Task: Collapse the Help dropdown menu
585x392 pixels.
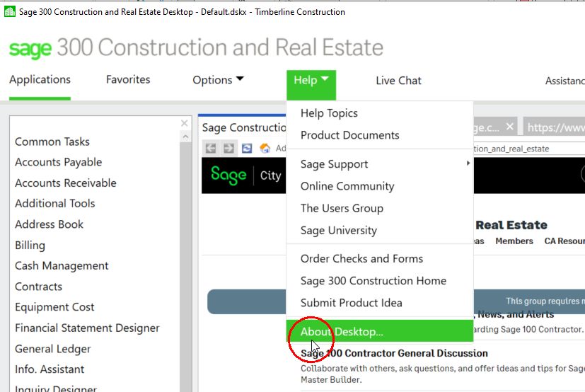Action: tap(311, 85)
